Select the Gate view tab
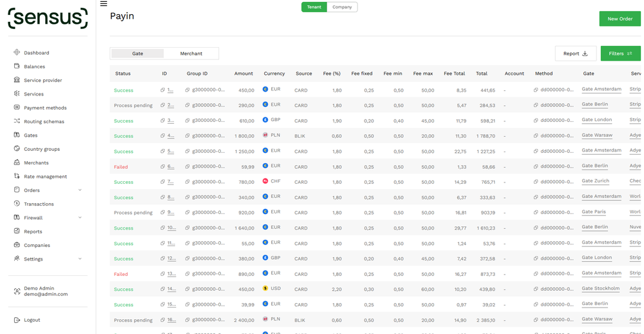The width and height of the screenshot is (644, 334). (x=138, y=54)
